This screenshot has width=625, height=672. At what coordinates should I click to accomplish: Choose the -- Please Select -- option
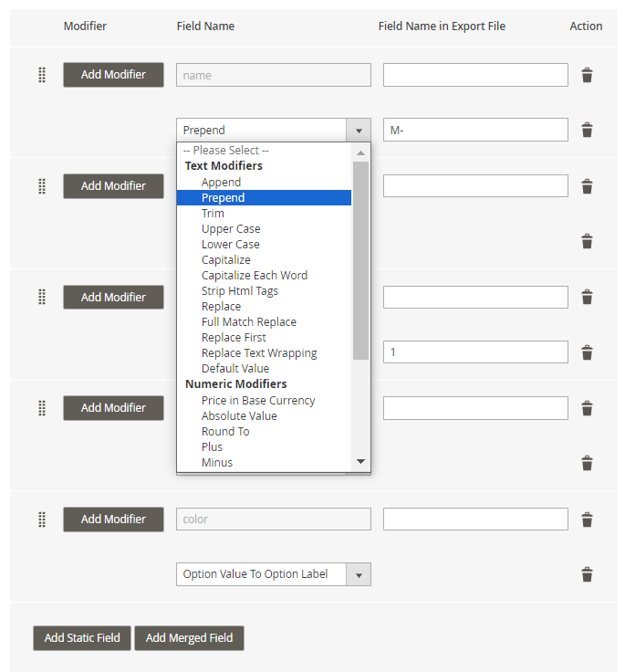tap(225, 151)
